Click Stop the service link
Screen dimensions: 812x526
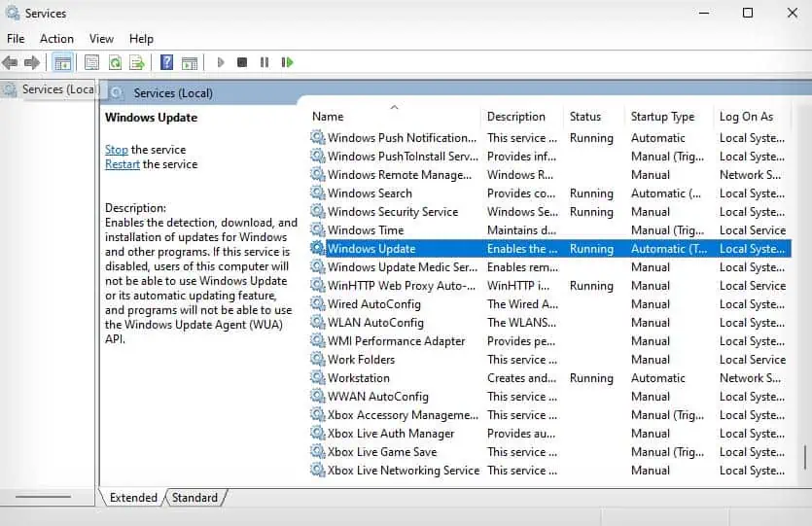click(x=117, y=150)
